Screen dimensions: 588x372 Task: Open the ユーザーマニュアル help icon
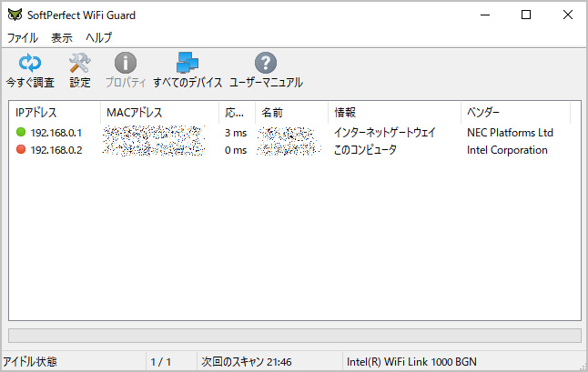click(266, 63)
